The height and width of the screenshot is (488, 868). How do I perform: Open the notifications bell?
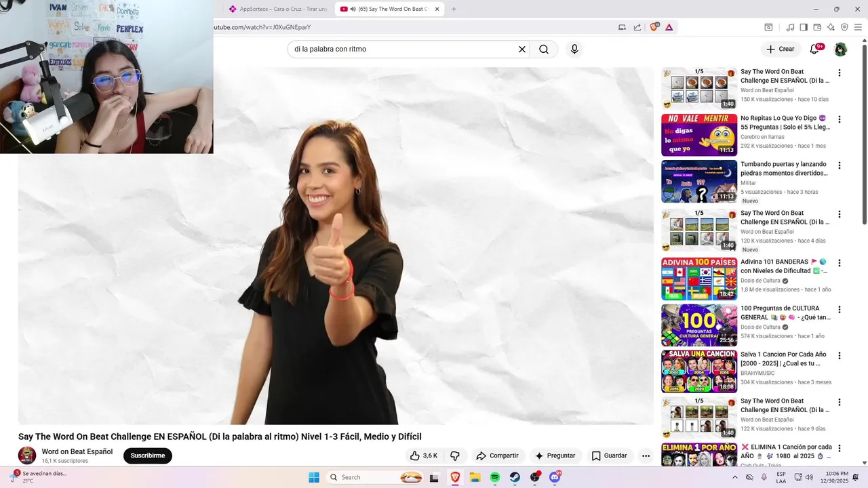815,49
